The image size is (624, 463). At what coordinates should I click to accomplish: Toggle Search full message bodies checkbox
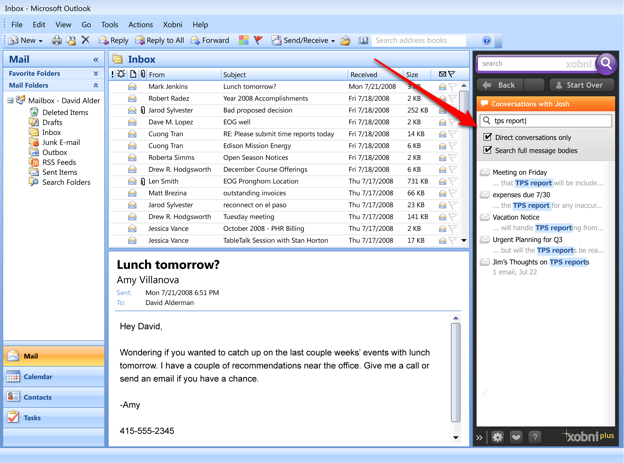coord(488,150)
